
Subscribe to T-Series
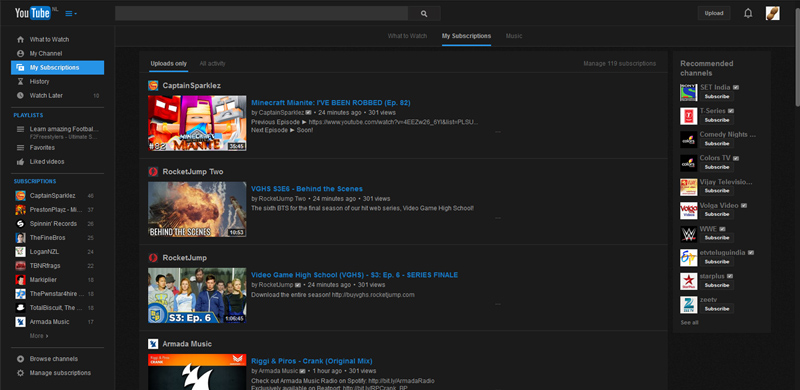tap(717, 120)
